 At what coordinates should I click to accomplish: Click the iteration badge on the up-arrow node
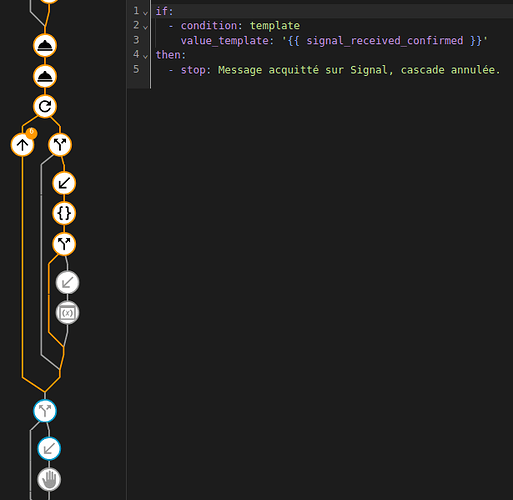tap(31, 133)
